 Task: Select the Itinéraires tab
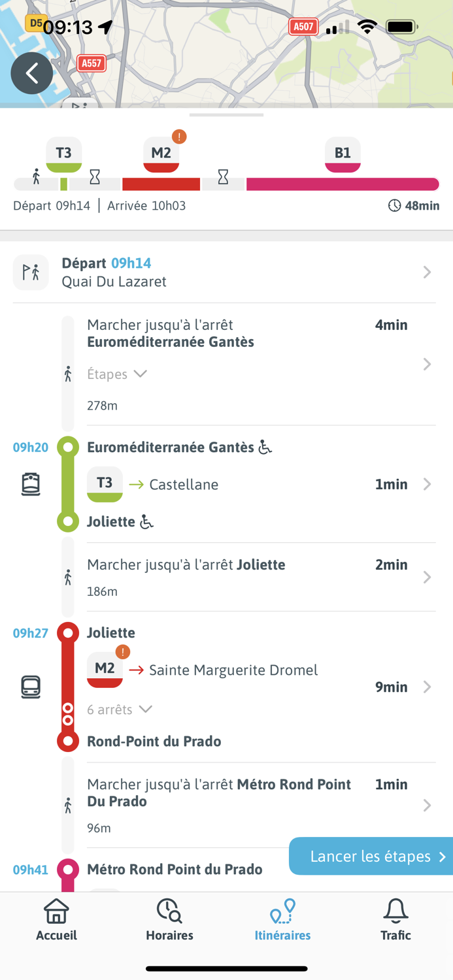[x=282, y=919]
